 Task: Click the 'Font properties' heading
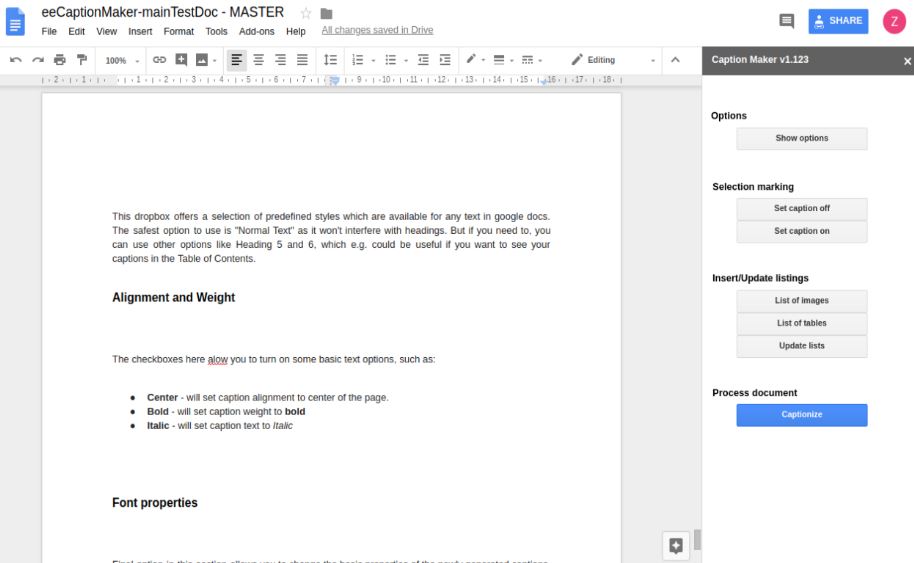[154, 503]
